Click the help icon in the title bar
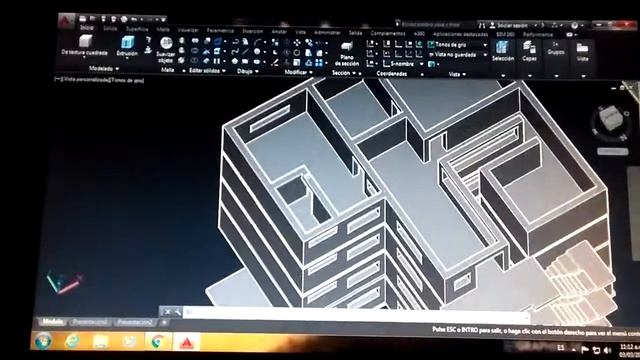Image resolution: width=640 pixels, height=360 pixels. click(574, 25)
